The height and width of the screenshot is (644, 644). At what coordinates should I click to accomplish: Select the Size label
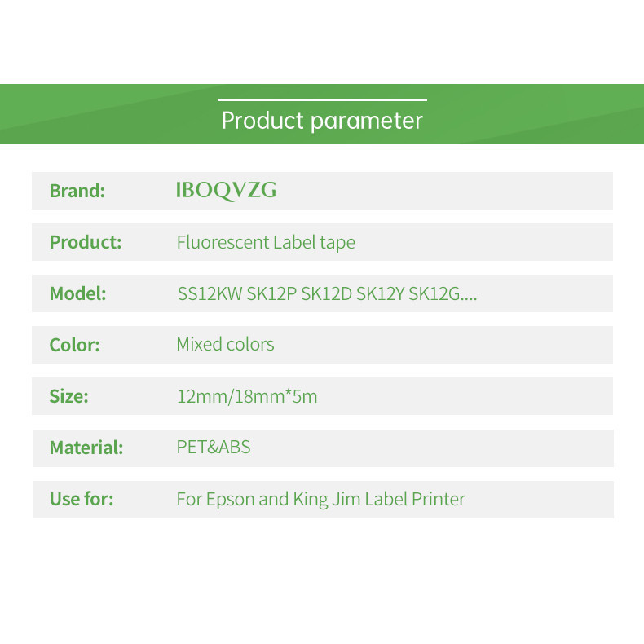coord(68,396)
